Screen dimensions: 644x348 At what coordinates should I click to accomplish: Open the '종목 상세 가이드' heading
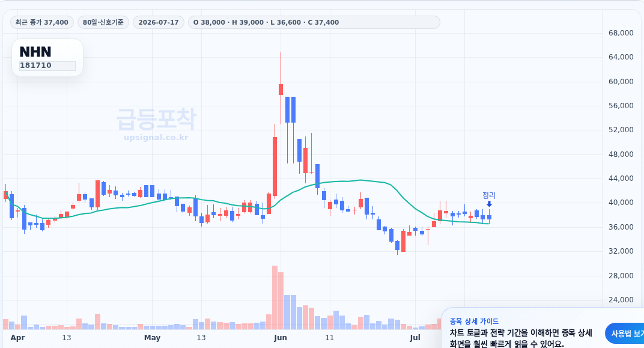(x=474, y=322)
